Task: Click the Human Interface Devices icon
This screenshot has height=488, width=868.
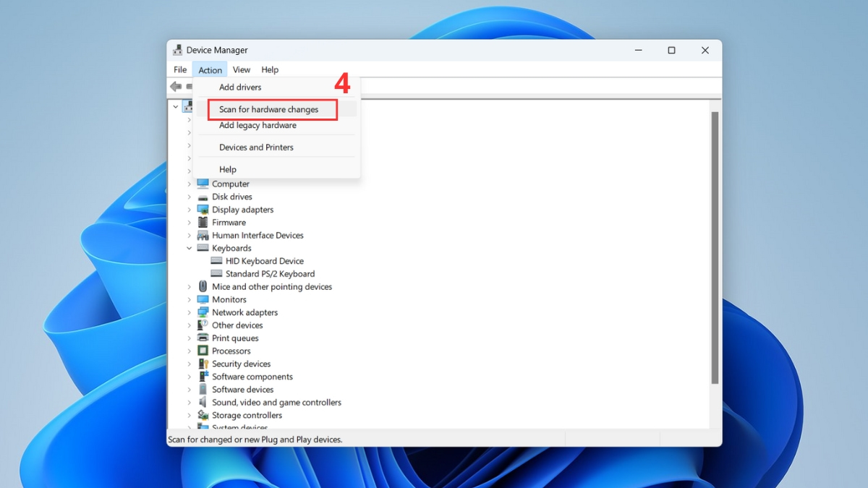Action: (x=203, y=235)
